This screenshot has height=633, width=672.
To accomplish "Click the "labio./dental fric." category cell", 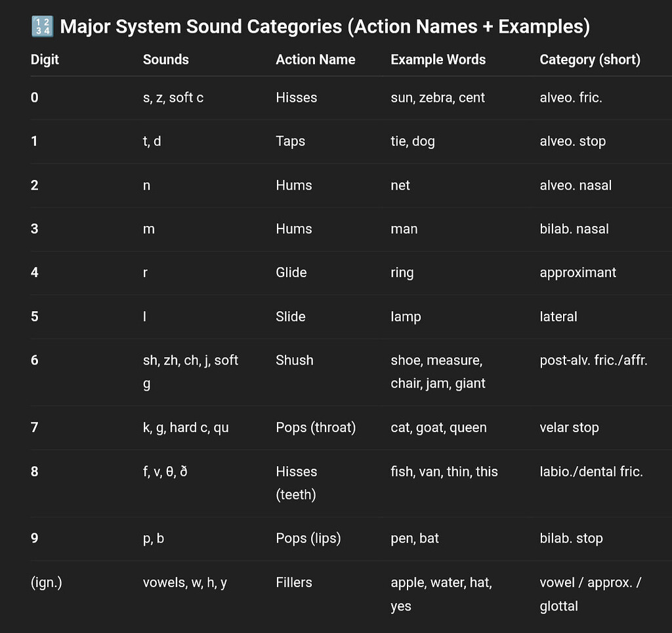I will pos(591,471).
